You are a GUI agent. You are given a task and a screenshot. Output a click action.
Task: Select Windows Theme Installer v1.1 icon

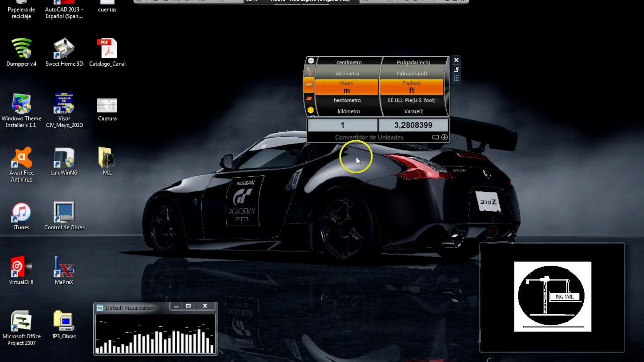coord(21,111)
